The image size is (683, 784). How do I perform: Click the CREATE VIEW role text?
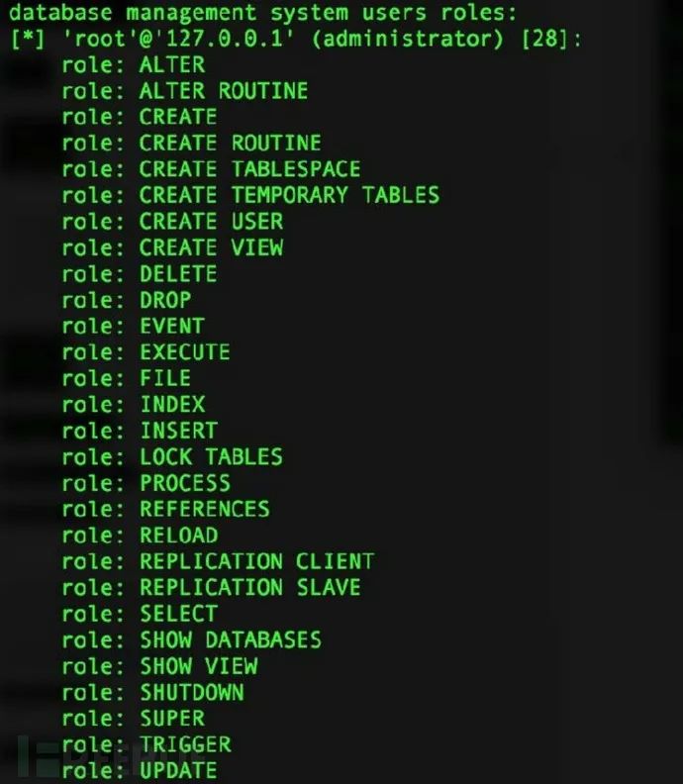click(x=172, y=247)
